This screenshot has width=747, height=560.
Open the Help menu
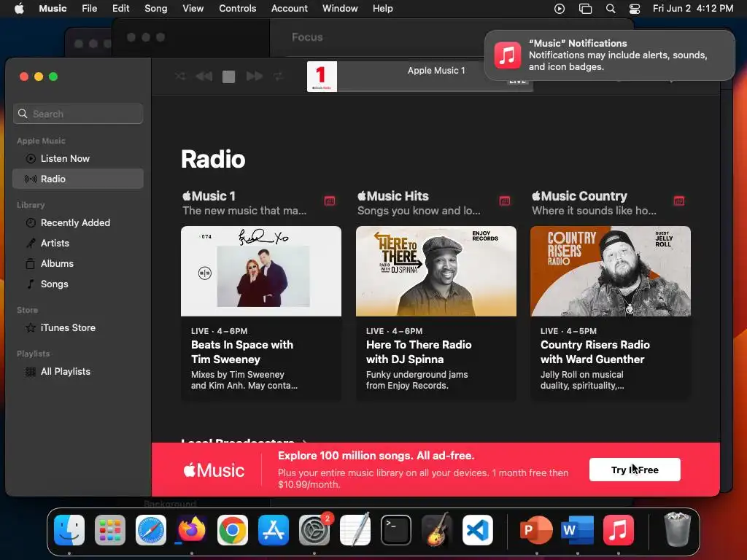tap(382, 9)
